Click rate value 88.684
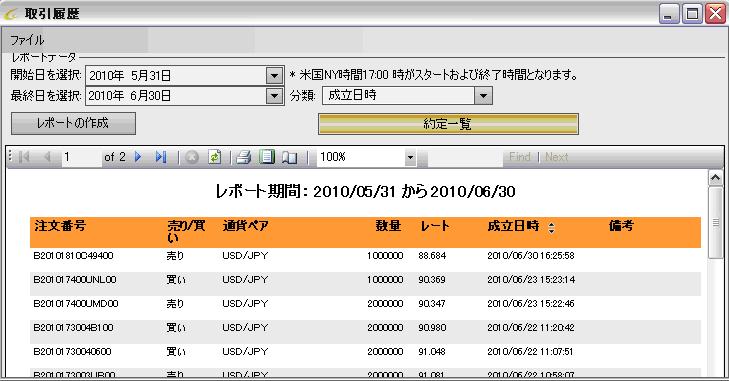729x381 pixels. (x=432, y=256)
